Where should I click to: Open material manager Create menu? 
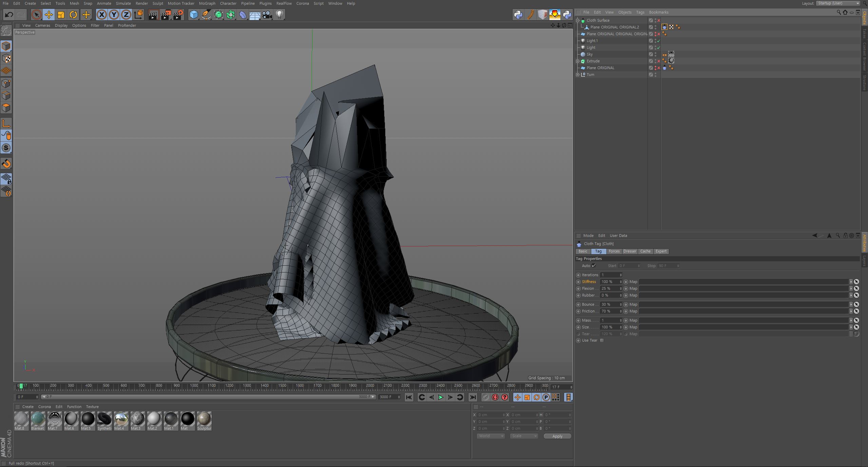point(28,407)
